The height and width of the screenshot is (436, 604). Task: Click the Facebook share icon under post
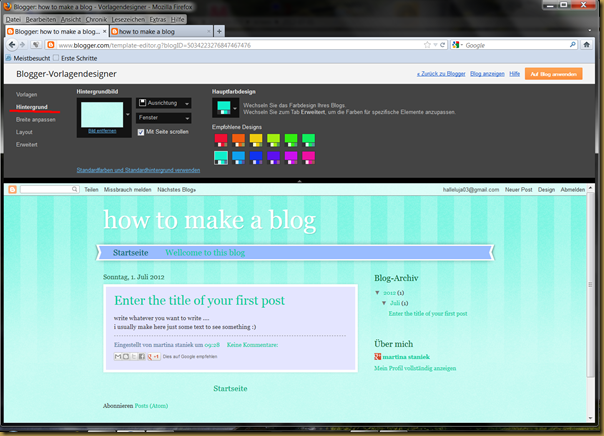[x=142, y=356]
